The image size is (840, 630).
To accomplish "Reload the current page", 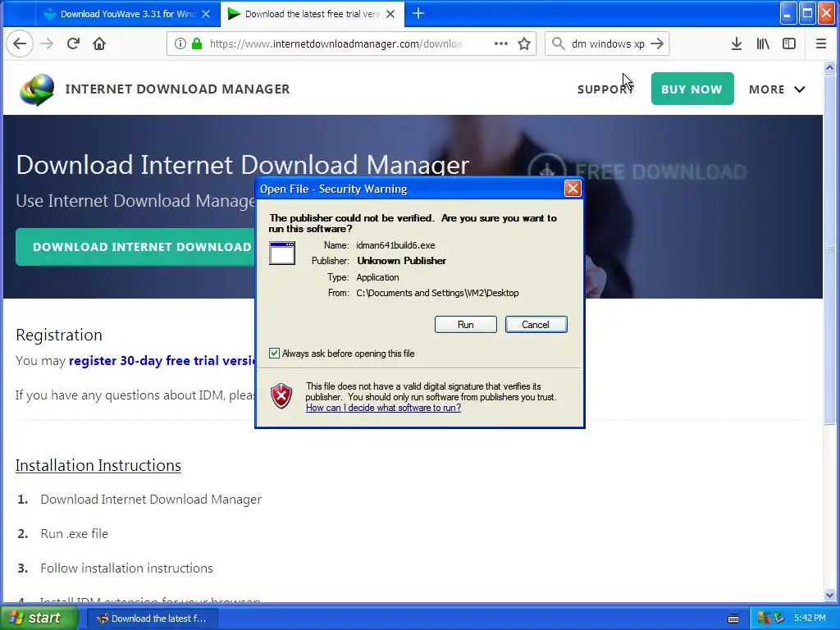I will click(x=73, y=44).
